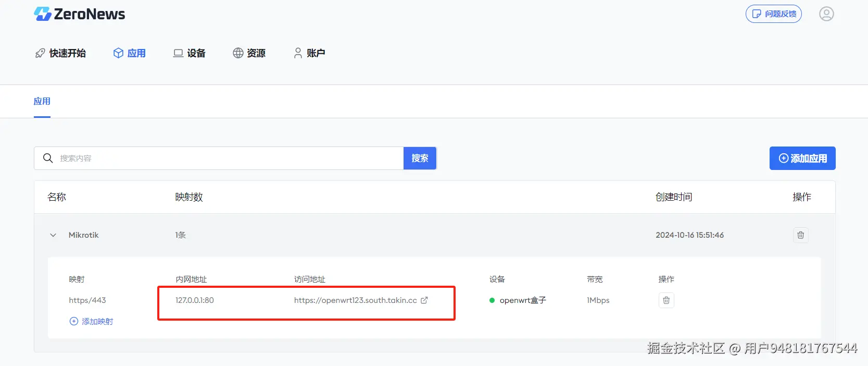Click the 1Mbps bandwidth value

(598, 300)
